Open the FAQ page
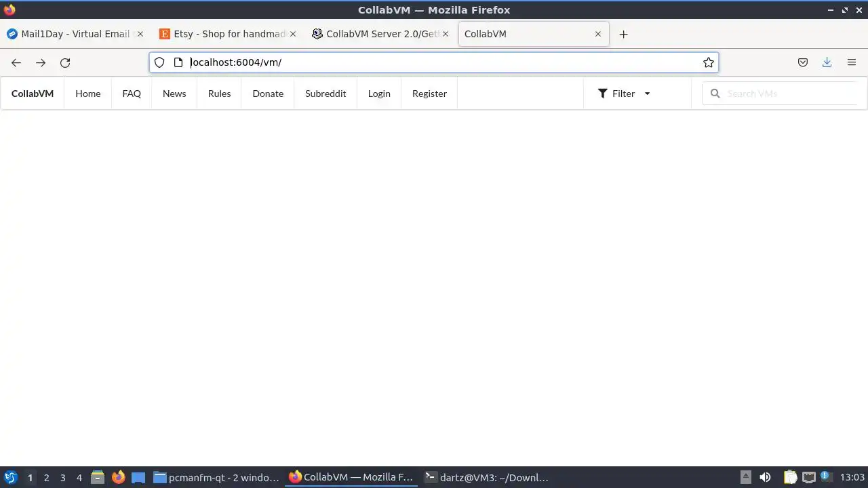The image size is (868, 488). click(x=132, y=94)
